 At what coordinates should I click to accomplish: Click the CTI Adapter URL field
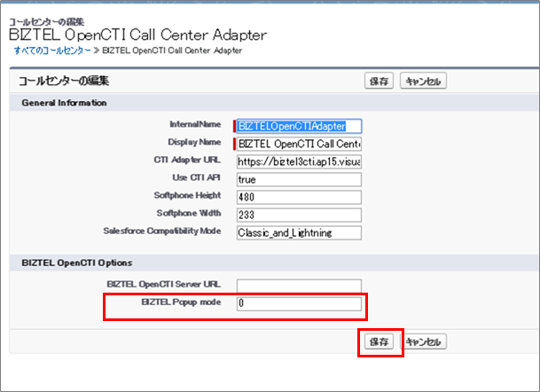coord(299,161)
